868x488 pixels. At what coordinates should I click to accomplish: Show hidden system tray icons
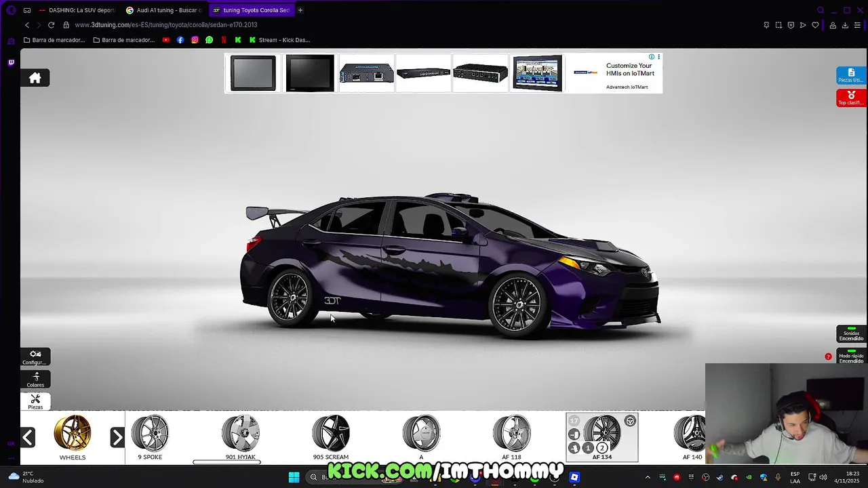[x=648, y=477]
